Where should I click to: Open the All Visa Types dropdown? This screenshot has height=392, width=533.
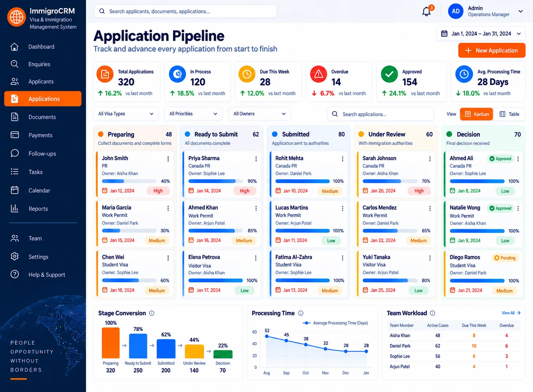click(126, 114)
